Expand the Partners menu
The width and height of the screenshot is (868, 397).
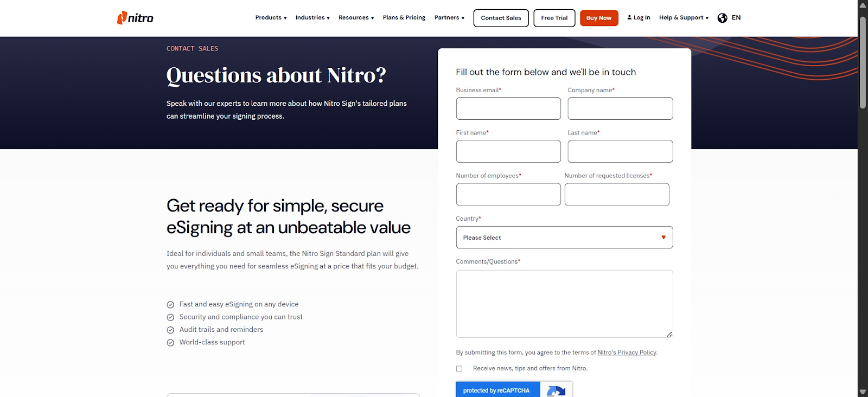point(449,18)
